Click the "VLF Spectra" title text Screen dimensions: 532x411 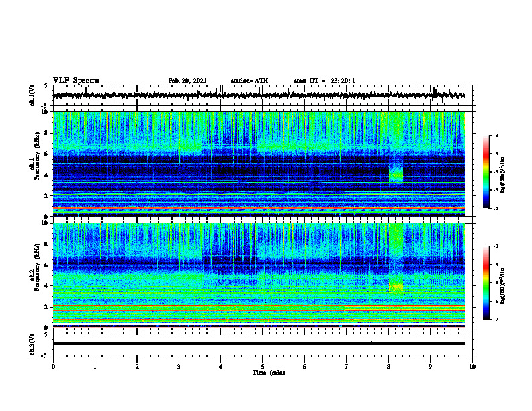76,81
